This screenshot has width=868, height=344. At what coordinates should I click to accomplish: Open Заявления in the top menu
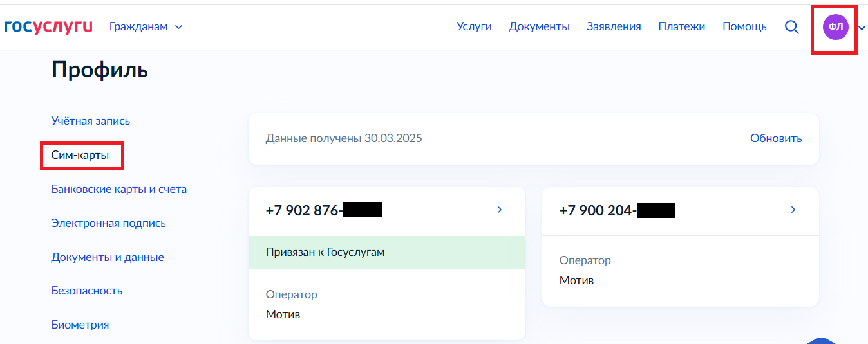click(x=614, y=27)
